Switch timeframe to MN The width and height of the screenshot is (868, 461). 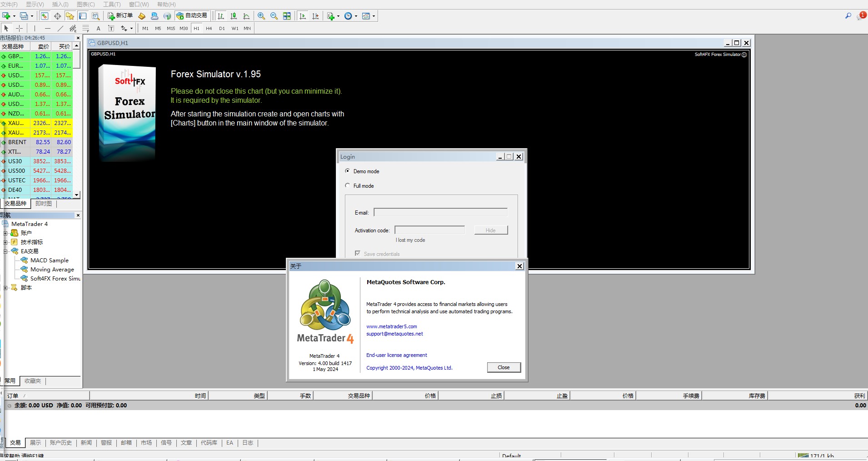[x=247, y=28]
